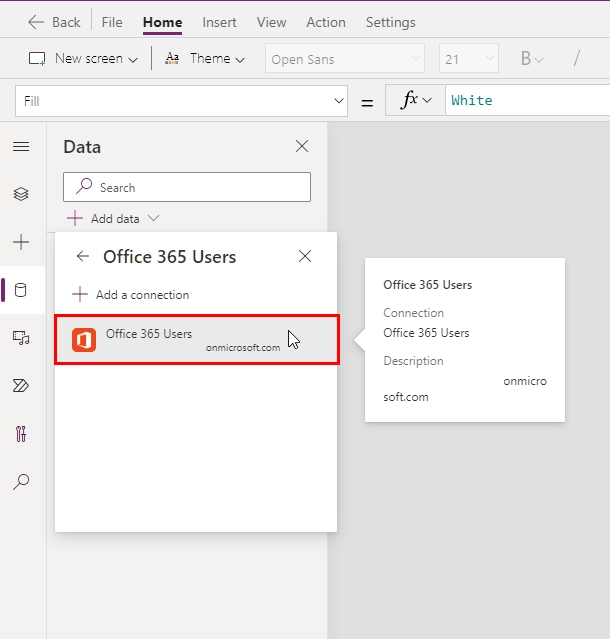Go back from Office 365 Users flyout
The height and width of the screenshot is (639, 610).
pos(83,256)
